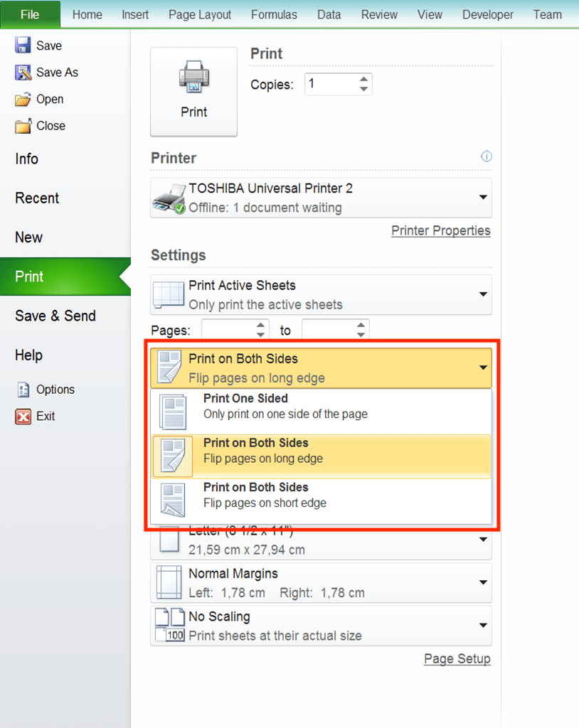579x728 pixels.
Task: Open the Developer tab
Action: [488, 14]
